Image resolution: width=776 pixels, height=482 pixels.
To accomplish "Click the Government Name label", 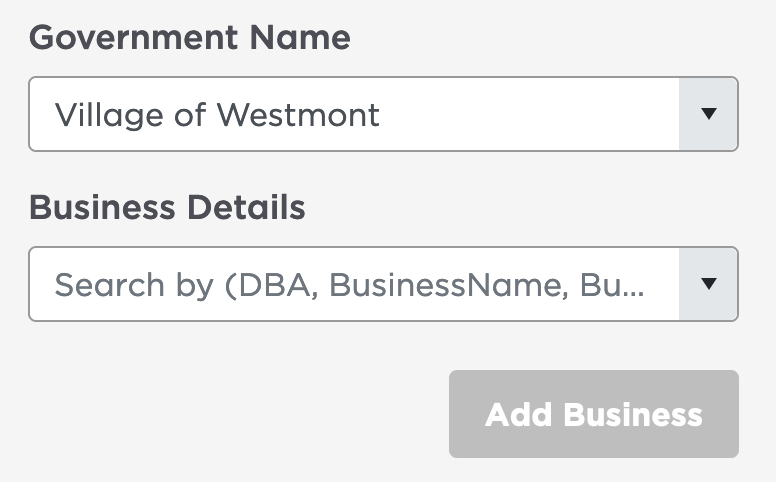I will [x=190, y=38].
